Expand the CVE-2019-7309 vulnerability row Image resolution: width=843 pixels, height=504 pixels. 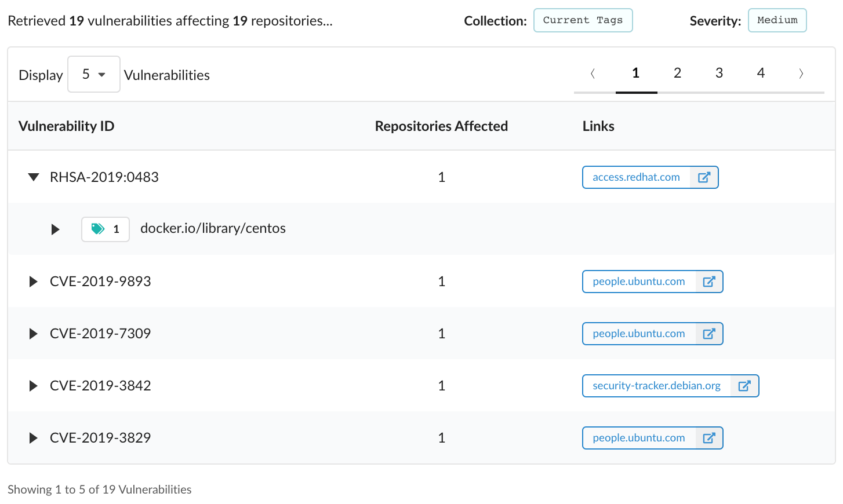pos(33,334)
